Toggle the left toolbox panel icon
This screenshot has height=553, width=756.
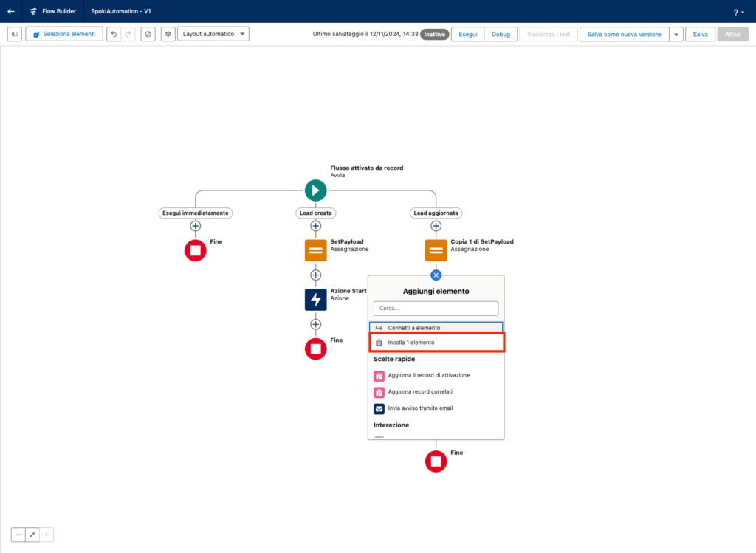[x=14, y=34]
